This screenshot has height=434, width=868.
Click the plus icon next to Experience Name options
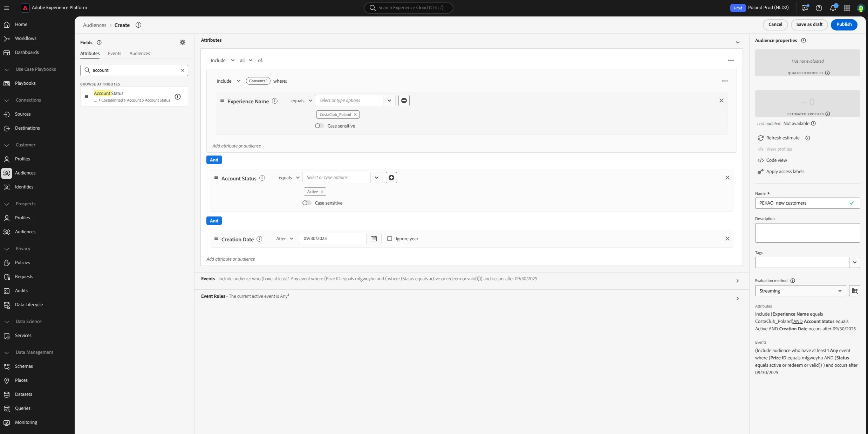point(404,101)
